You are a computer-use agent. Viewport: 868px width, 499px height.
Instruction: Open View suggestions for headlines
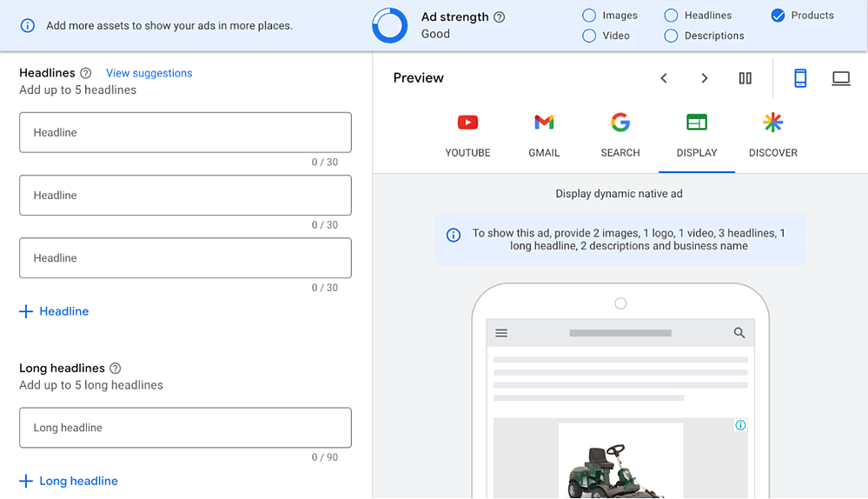(149, 73)
